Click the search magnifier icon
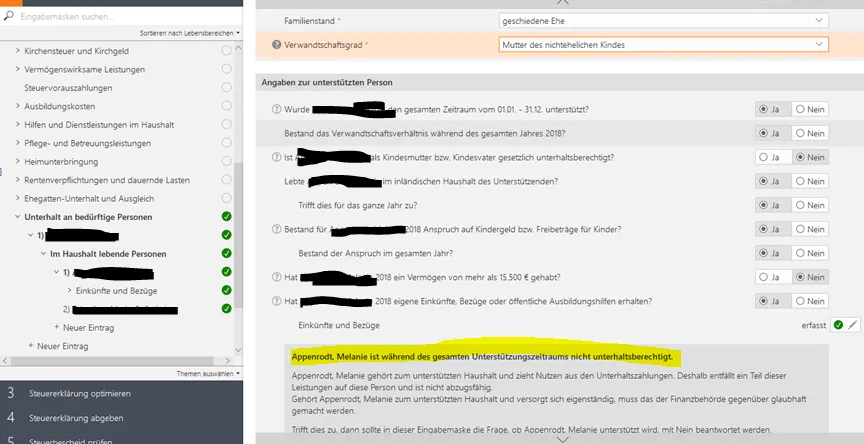 9,16
